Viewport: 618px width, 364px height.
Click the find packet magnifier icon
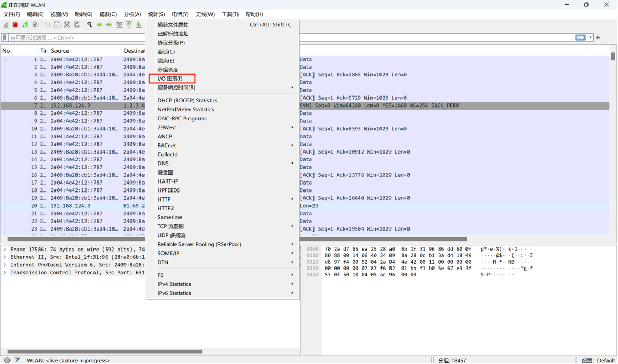click(x=90, y=25)
